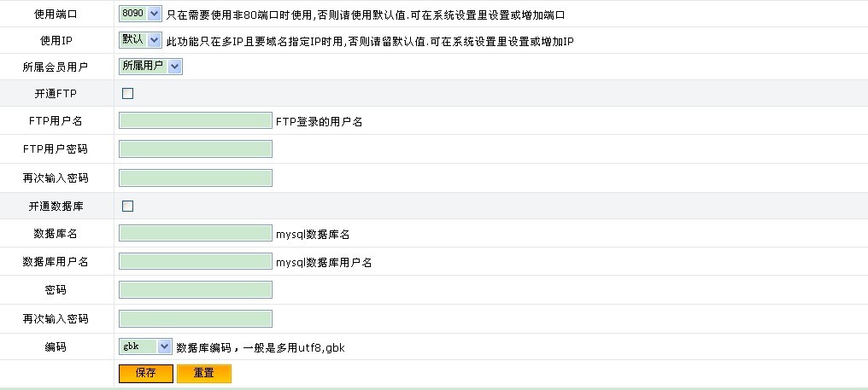Expand the 所属用户 member dropdown
Viewport: 868px width, 390px height.
pyautogui.click(x=151, y=66)
